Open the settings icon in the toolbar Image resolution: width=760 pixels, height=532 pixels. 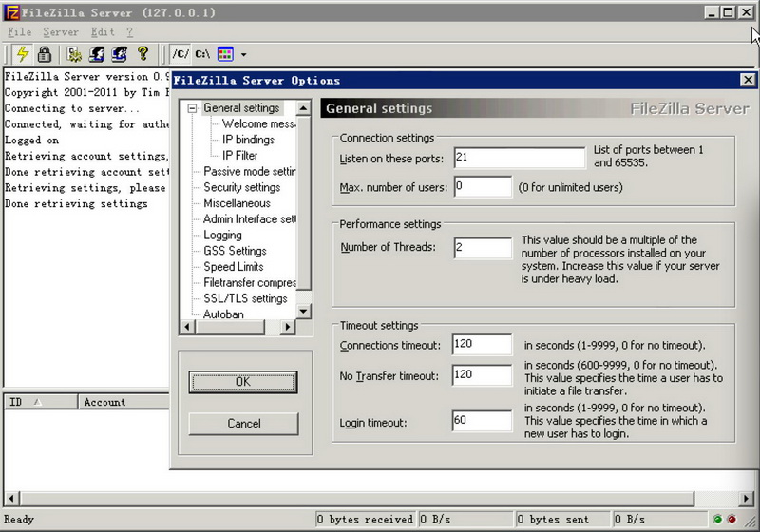click(75, 54)
